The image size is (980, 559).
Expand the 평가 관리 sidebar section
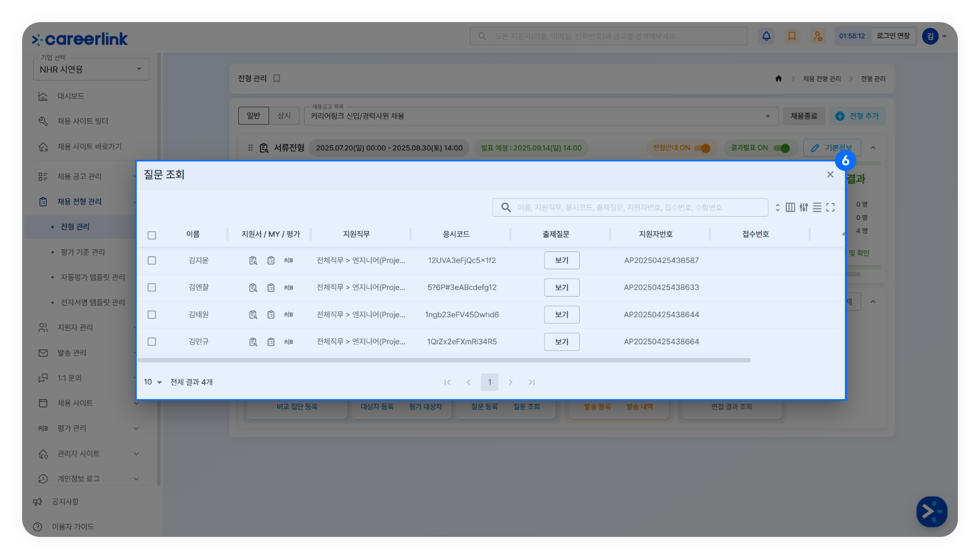pyautogui.click(x=136, y=429)
